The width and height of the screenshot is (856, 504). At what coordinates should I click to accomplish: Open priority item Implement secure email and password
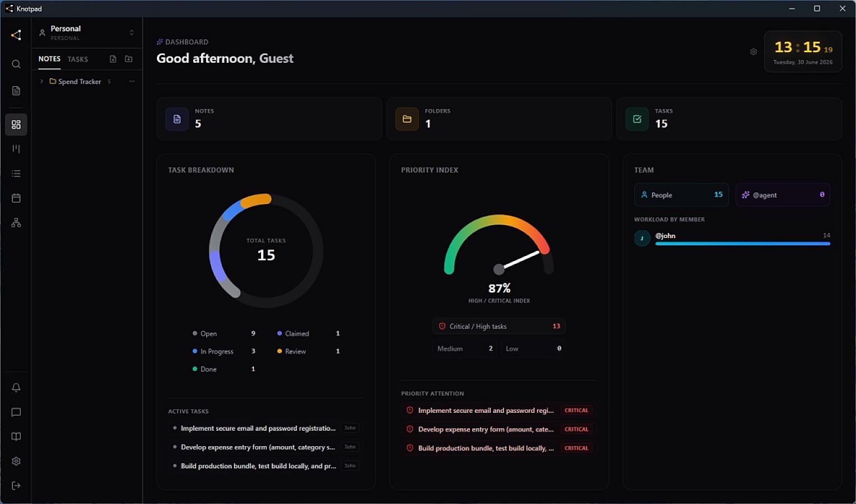point(499,410)
